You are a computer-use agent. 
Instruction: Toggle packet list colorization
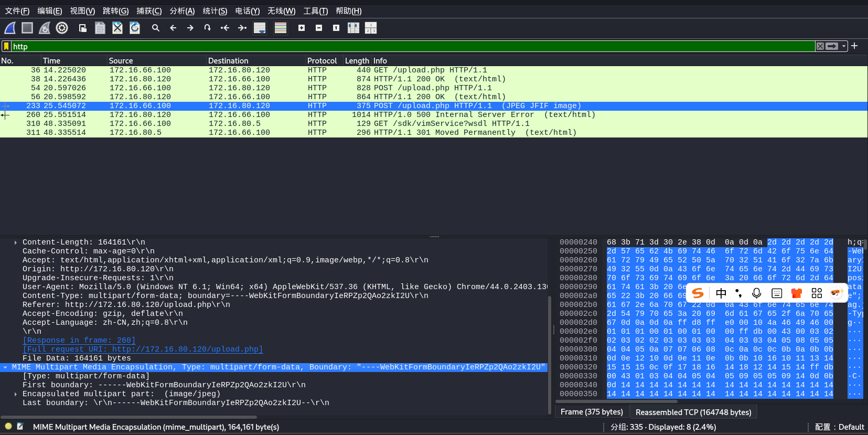pos(281,28)
